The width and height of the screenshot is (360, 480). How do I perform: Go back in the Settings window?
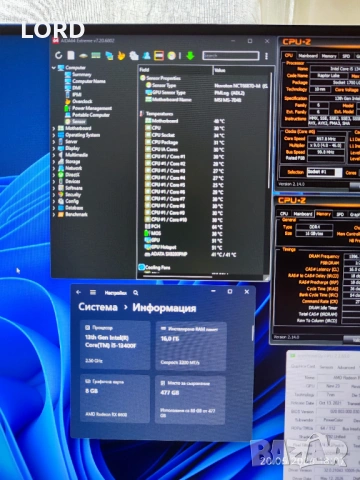(79, 292)
